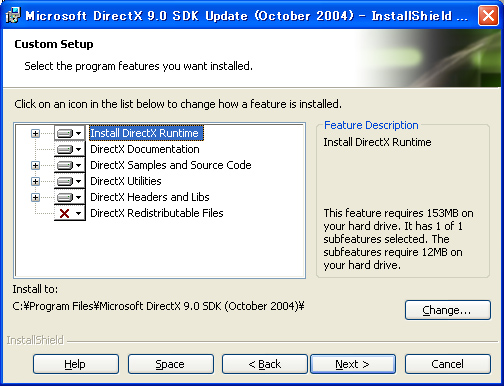The height and width of the screenshot is (386, 504).
Task: Click the Feature Description heading
Action: pos(371,125)
